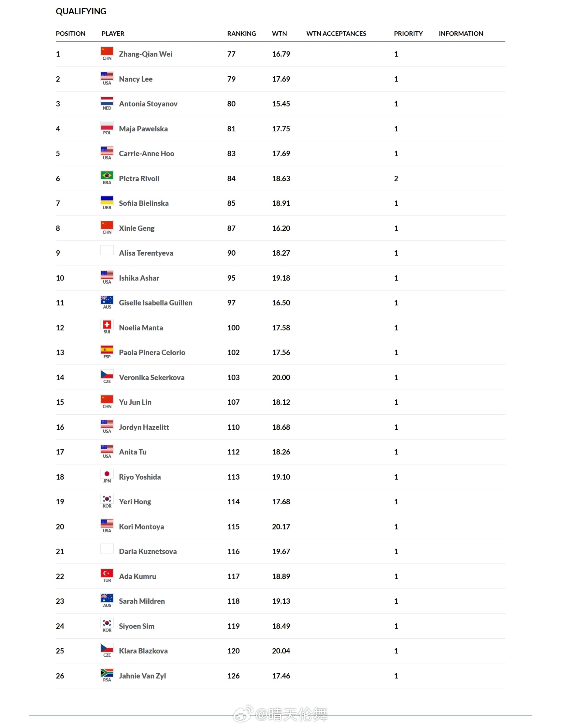Viewport: 561px width, 728px height.
Task: Click the PRIORITY column header
Action: pyautogui.click(x=408, y=34)
